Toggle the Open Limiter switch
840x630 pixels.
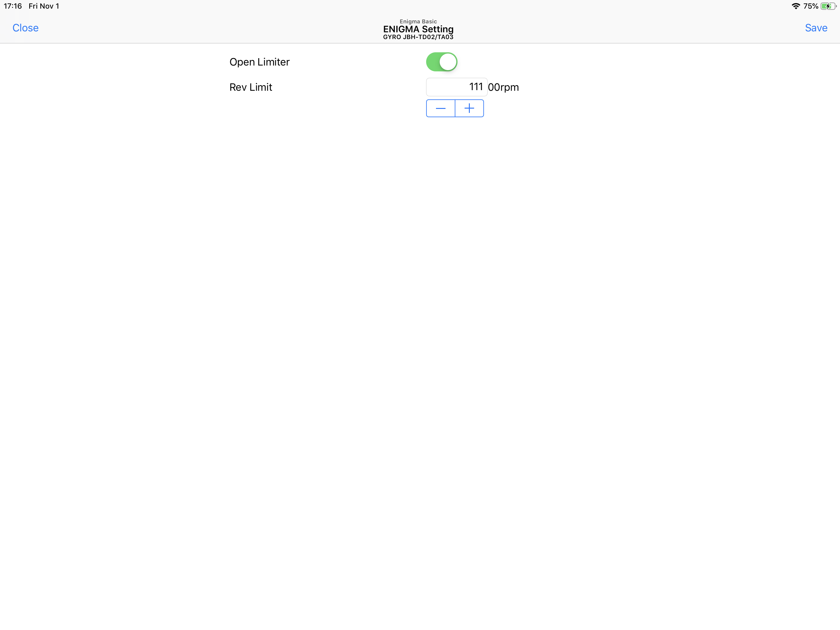[442, 62]
